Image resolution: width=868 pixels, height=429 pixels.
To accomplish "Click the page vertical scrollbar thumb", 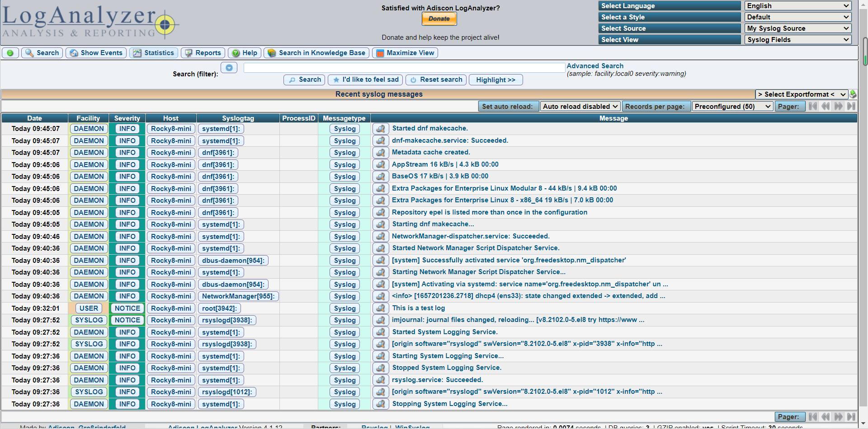I will coord(865,51).
